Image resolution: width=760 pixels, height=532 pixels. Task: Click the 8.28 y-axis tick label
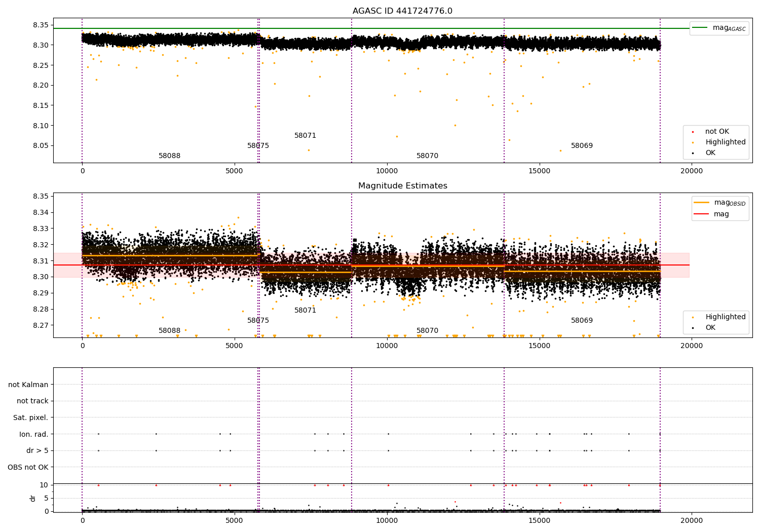pyautogui.click(x=41, y=310)
